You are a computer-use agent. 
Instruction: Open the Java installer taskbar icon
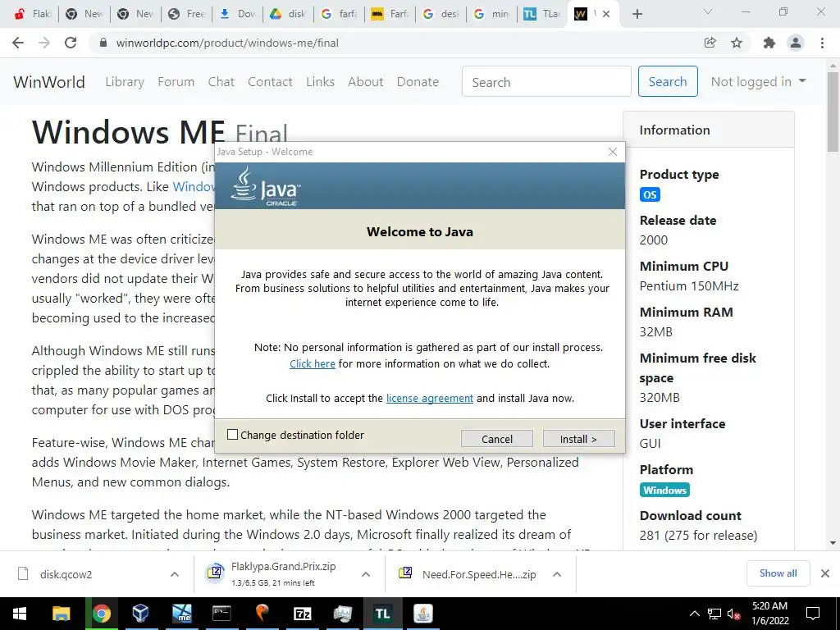coord(423,614)
